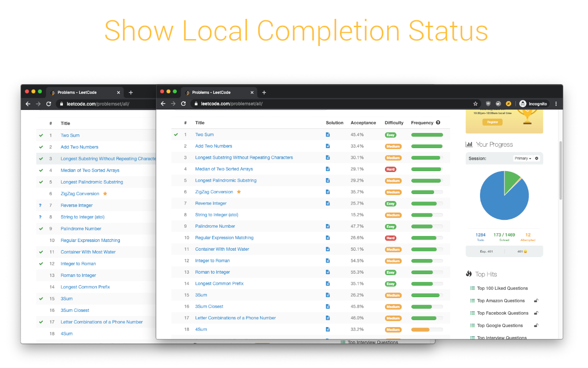Click the lock icon beside Top Google Questions
The height and width of the screenshot is (368, 588).
click(536, 326)
